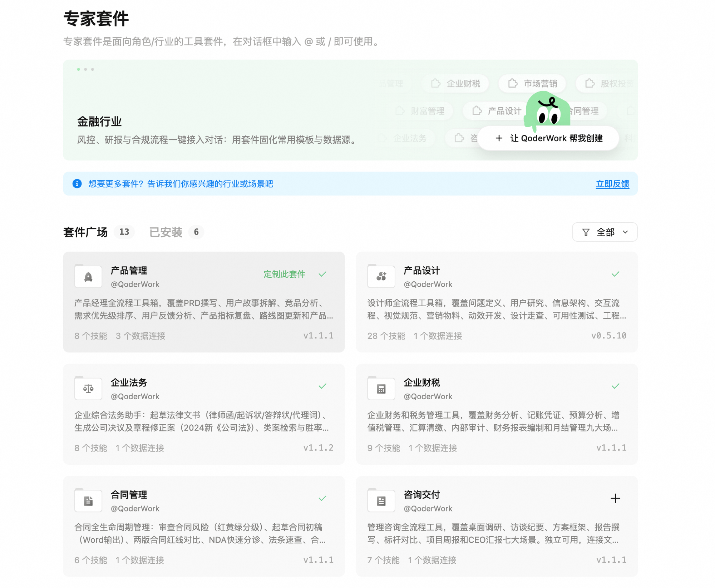Click the scales icon of 企业法务
This screenshot has height=588, width=715.
(88, 389)
